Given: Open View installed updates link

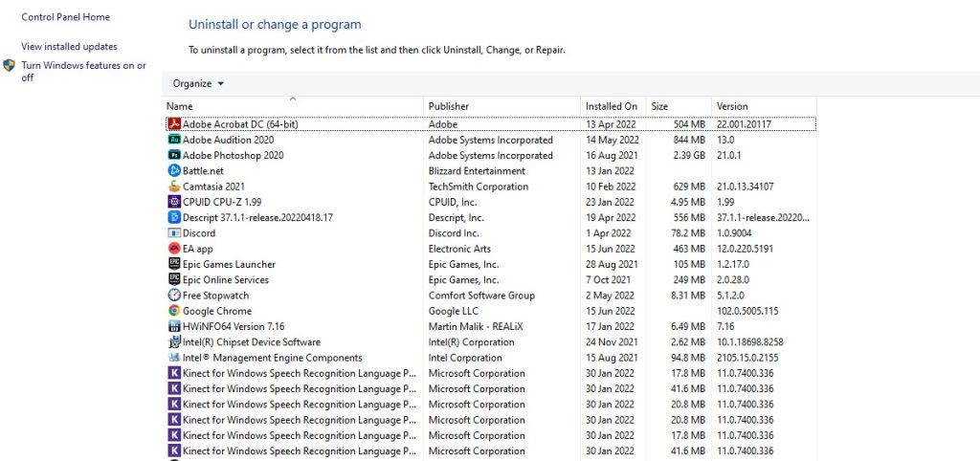Looking at the screenshot, I should click(x=69, y=47).
